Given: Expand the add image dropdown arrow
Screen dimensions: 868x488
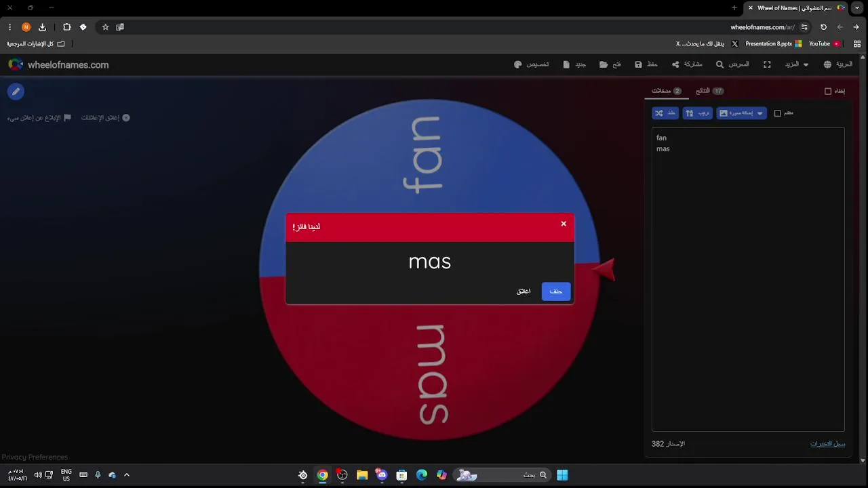Looking at the screenshot, I should pos(759,113).
